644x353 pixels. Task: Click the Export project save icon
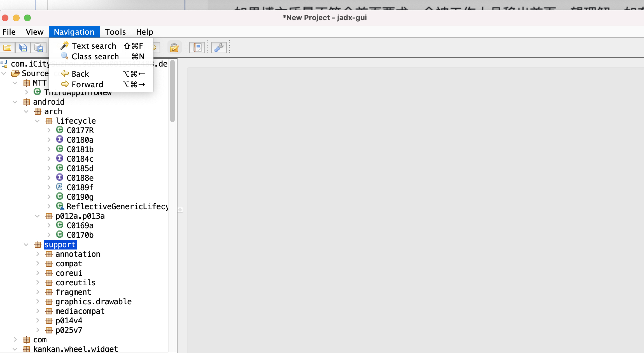39,48
